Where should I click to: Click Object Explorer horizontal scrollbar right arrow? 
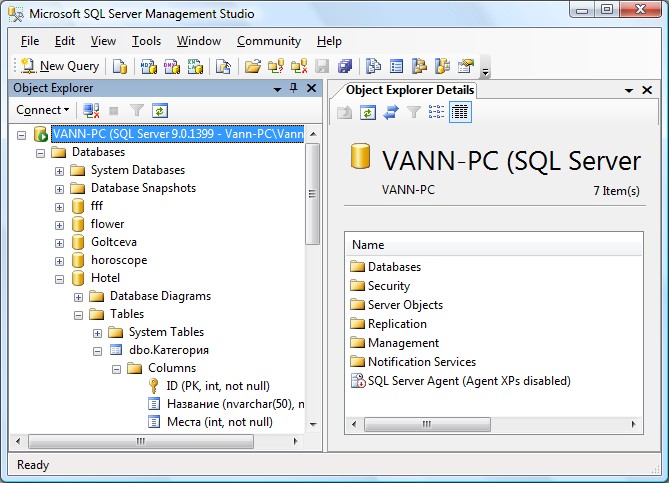pyautogui.click(x=296, y=441)
